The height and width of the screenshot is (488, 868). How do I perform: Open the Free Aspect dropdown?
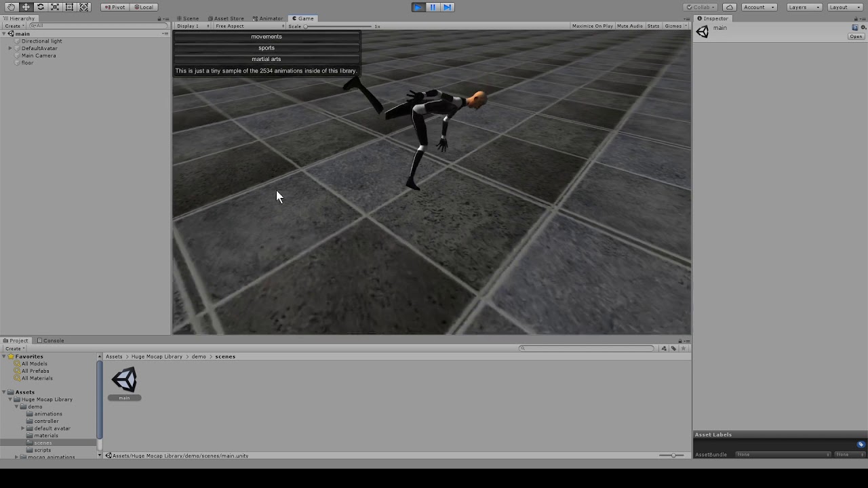248,26
